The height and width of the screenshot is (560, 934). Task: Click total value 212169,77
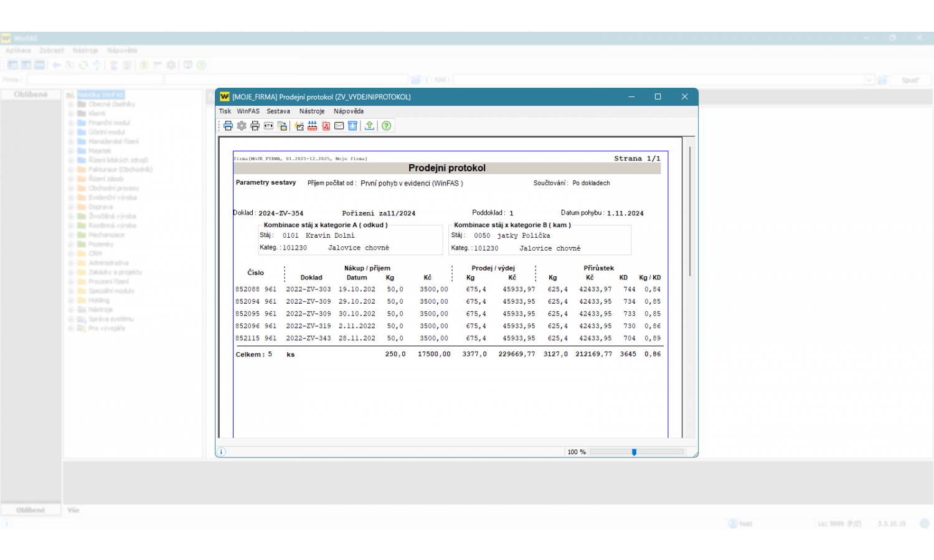[x=593, y=354]
